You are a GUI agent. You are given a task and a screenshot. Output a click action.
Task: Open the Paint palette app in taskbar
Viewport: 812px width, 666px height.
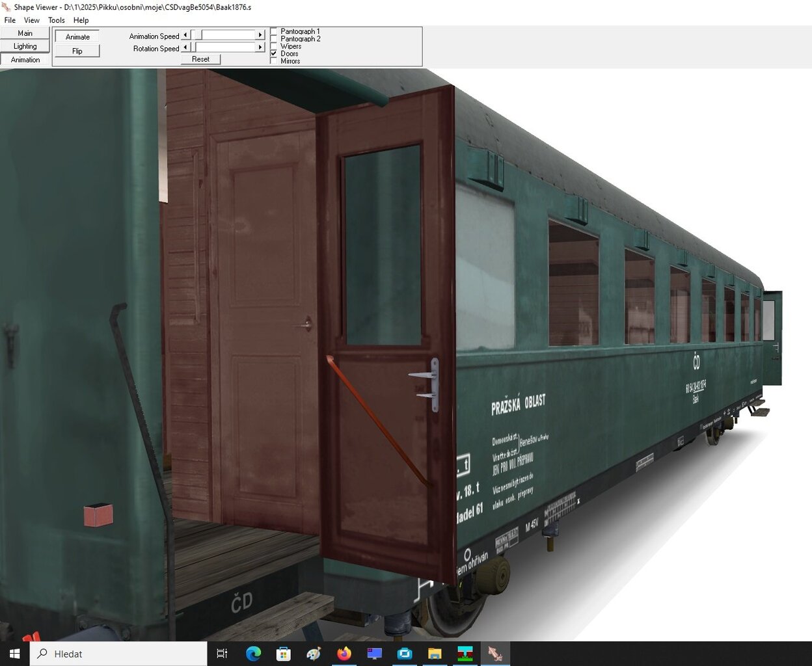coord(314,653)
